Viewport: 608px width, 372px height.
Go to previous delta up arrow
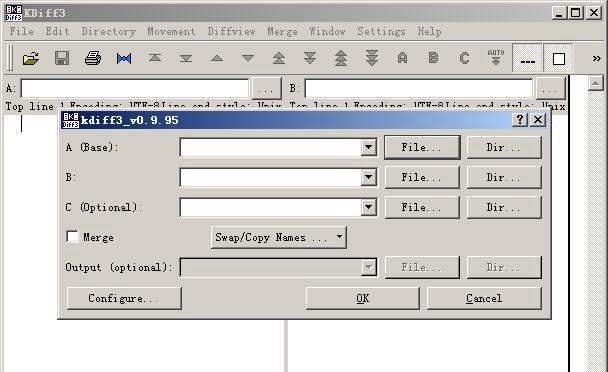pyautogui.click(x=217, y=59)
